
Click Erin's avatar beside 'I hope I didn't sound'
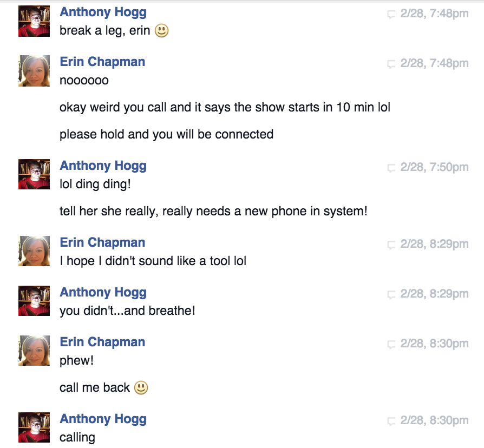tap(34, 251)
